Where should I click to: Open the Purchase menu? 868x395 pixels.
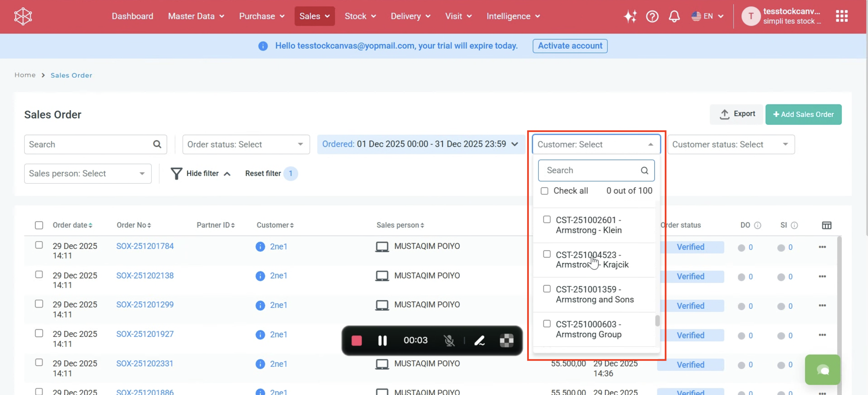(261, 16)
